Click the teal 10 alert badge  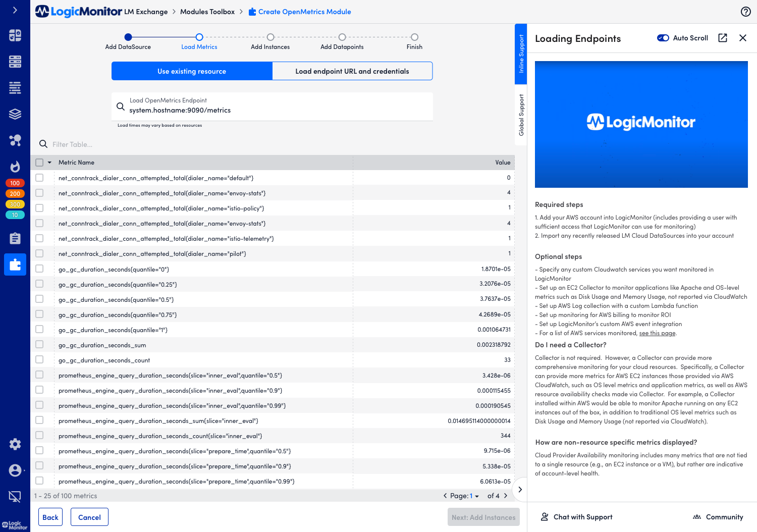(x=15, y=215)
